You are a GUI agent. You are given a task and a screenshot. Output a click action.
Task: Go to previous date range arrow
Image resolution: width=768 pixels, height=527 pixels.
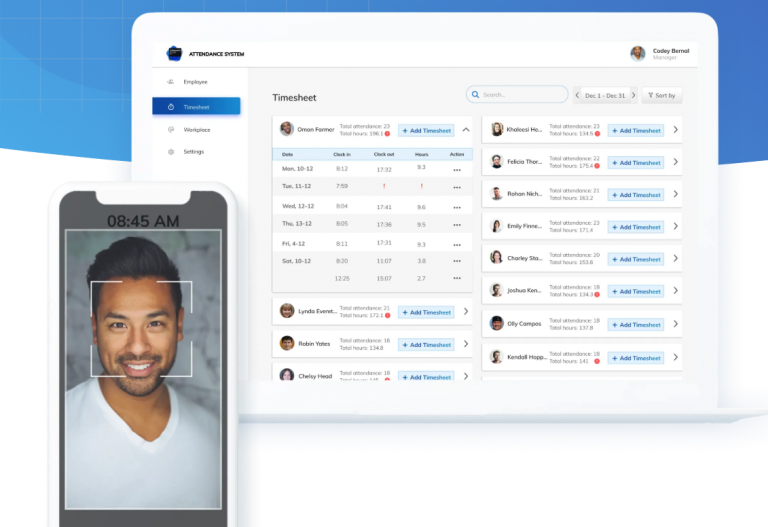pos(577,95)
